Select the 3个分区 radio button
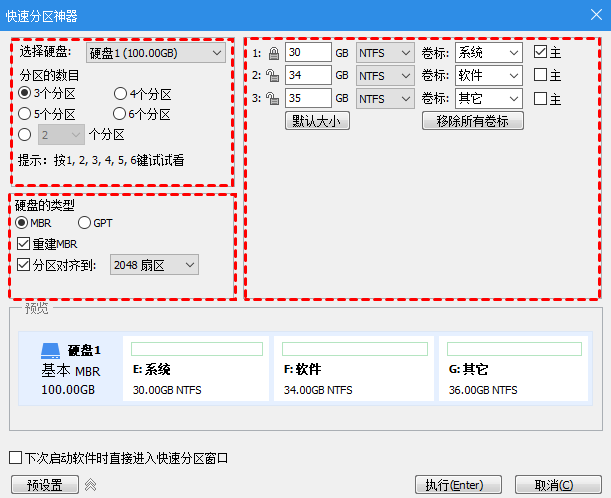 25,93
